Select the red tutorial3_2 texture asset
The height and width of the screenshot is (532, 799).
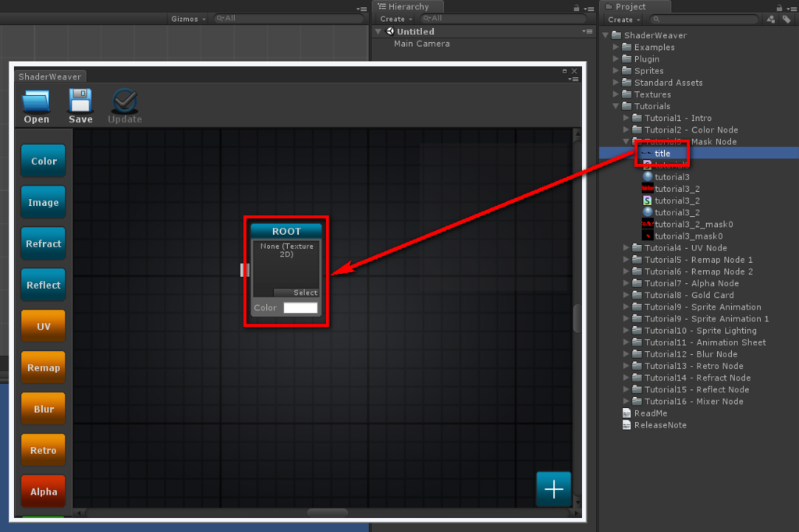(x=670, y=189)
